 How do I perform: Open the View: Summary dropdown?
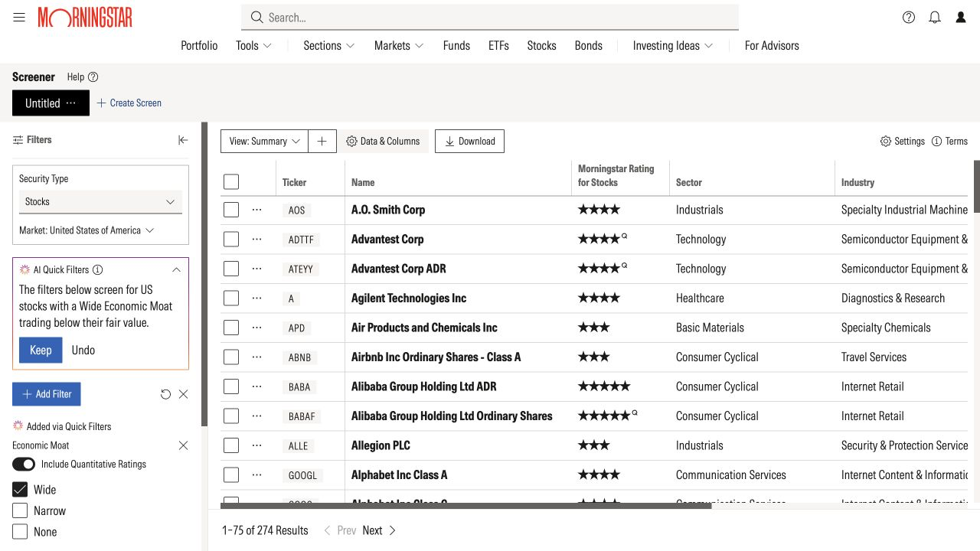tap(265, 141)
